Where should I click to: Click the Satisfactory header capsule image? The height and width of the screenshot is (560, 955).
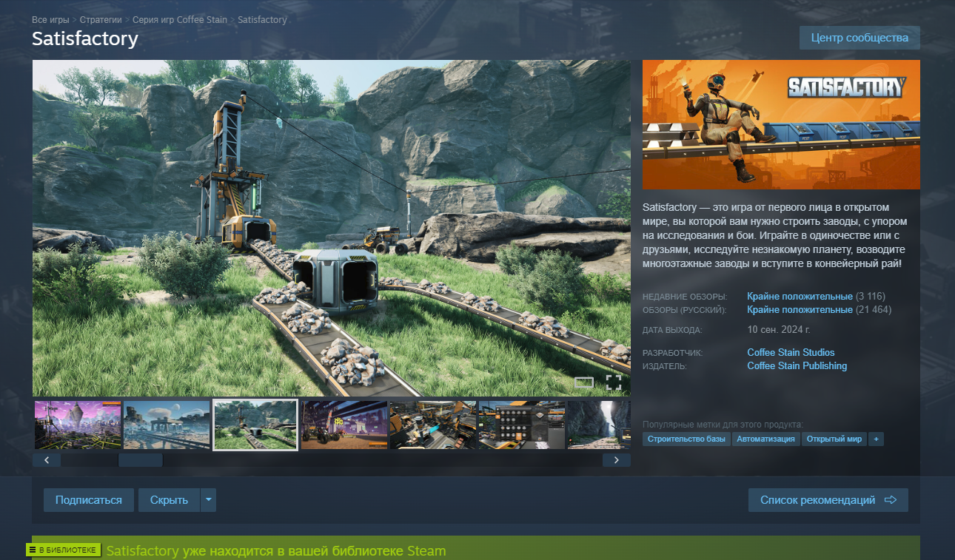coord(781,124)
